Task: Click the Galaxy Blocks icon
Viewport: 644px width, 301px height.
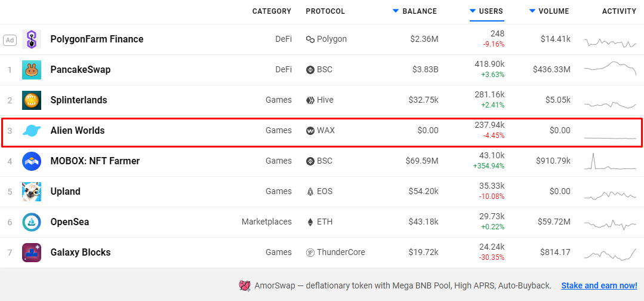Action: click(x=32, y=253)
